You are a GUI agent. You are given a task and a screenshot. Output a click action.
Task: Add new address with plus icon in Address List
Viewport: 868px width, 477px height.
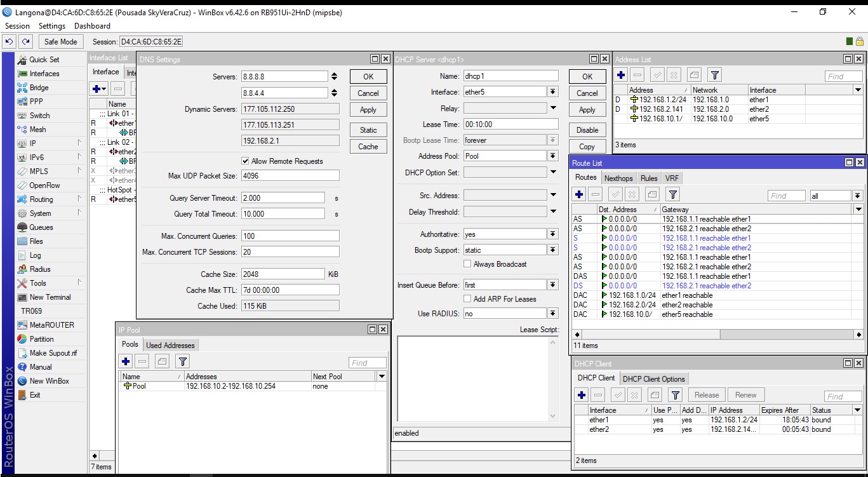pyautogui.click(x=621, y=75)
